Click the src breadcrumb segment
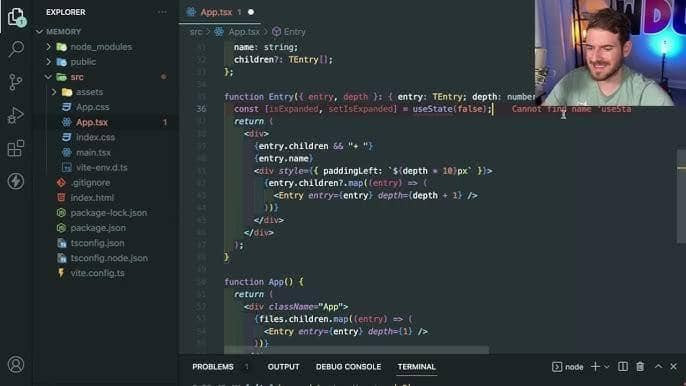The width and height of the screenshot is (686, 386). (x=196, y=32)
